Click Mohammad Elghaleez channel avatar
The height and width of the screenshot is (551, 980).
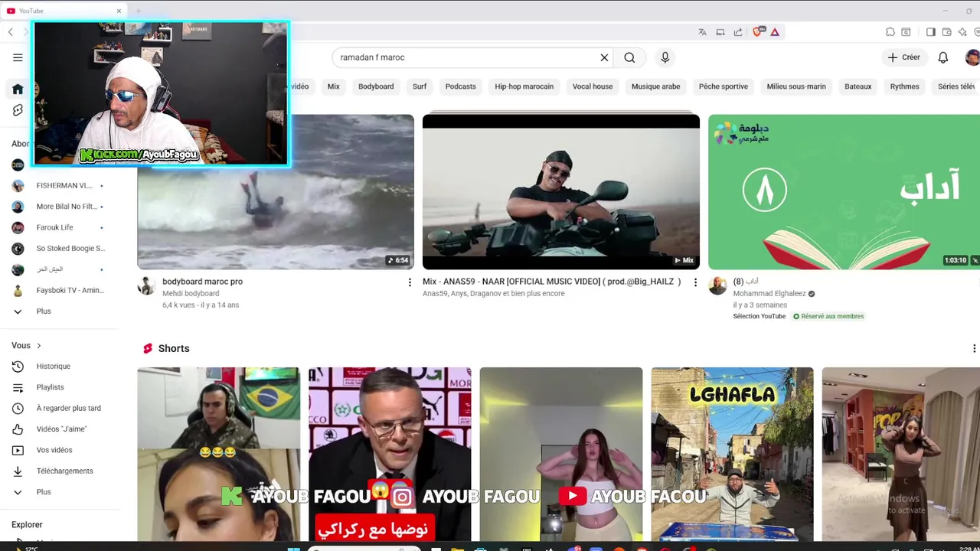point(717,285)
